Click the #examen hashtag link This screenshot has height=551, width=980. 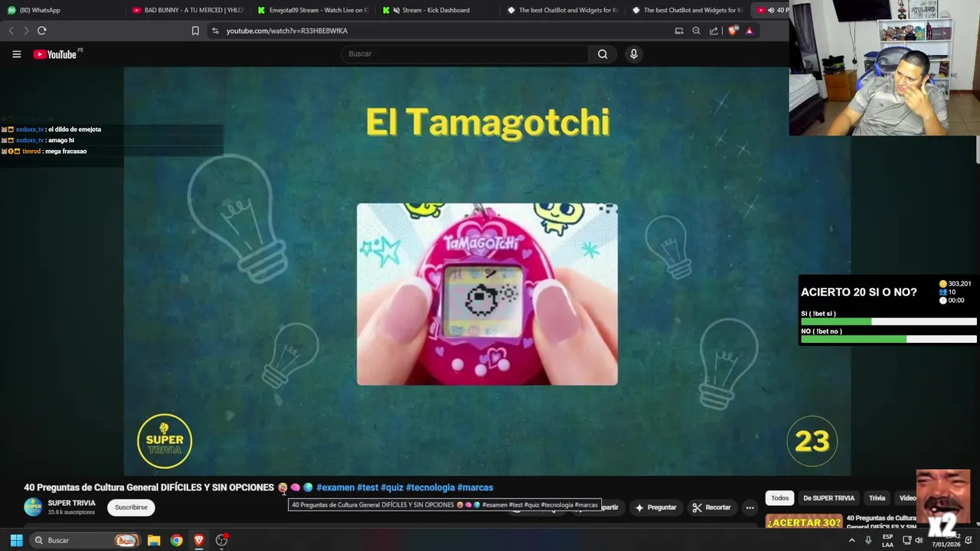[335, 487]
